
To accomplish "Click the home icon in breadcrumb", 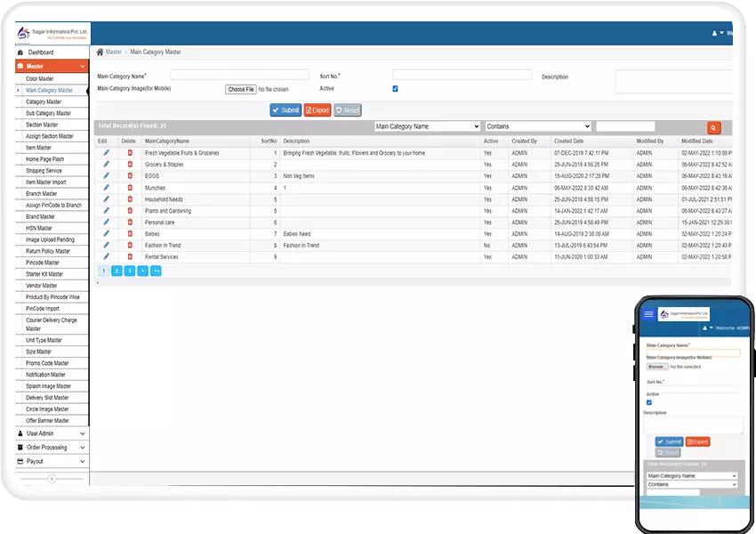I will click(x=100, y=53).
